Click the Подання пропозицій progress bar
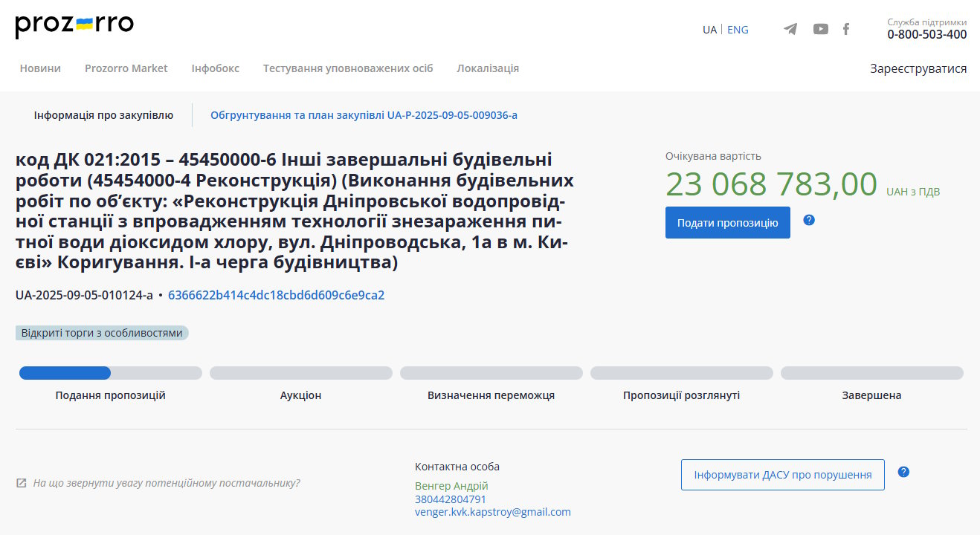 point(110,373)
